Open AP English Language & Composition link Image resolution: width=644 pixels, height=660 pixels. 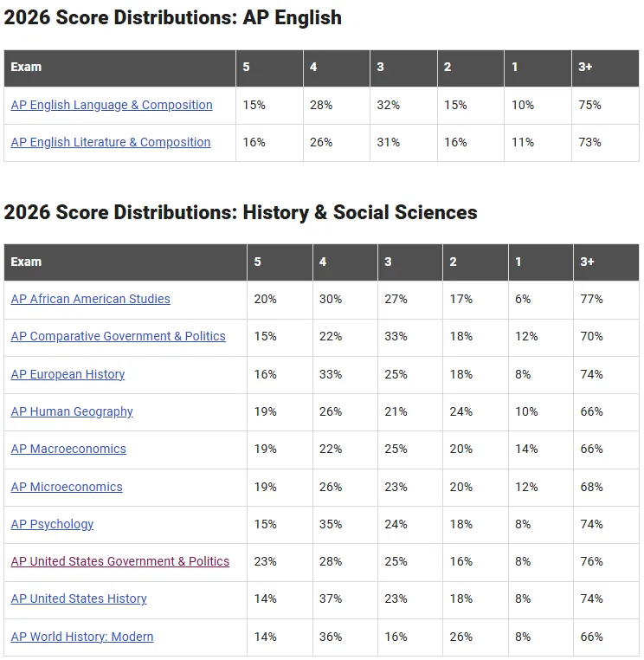(112, 105)
